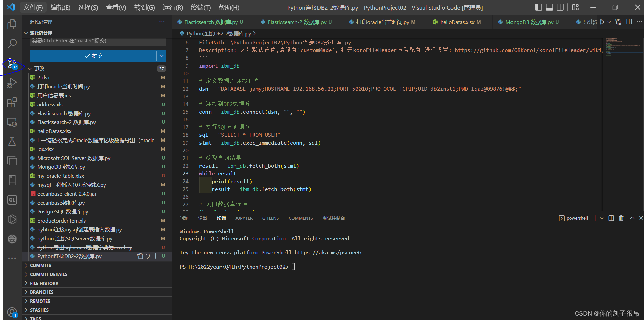Open the 终端(T) menu
This screenshot has width=644, height=320.
tap(200, 7)
